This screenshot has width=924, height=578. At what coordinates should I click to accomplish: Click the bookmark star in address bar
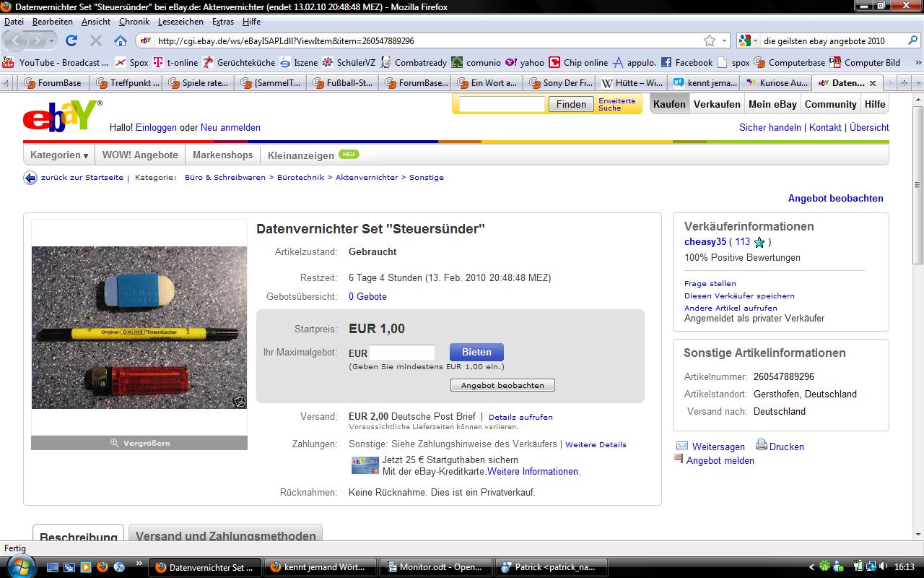pos(710,40)
